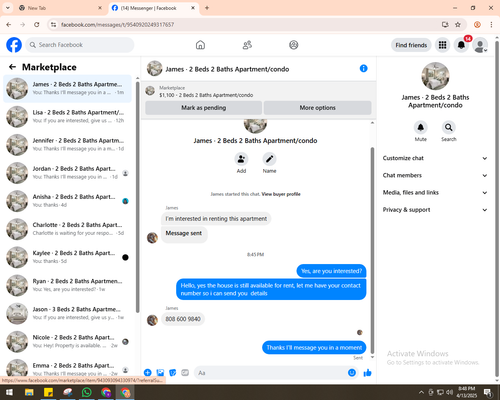Image resolution: width=500 pixels, height=400 pixels.
Task: Open Anisha's apartment conversation
Action: [67, 201]
